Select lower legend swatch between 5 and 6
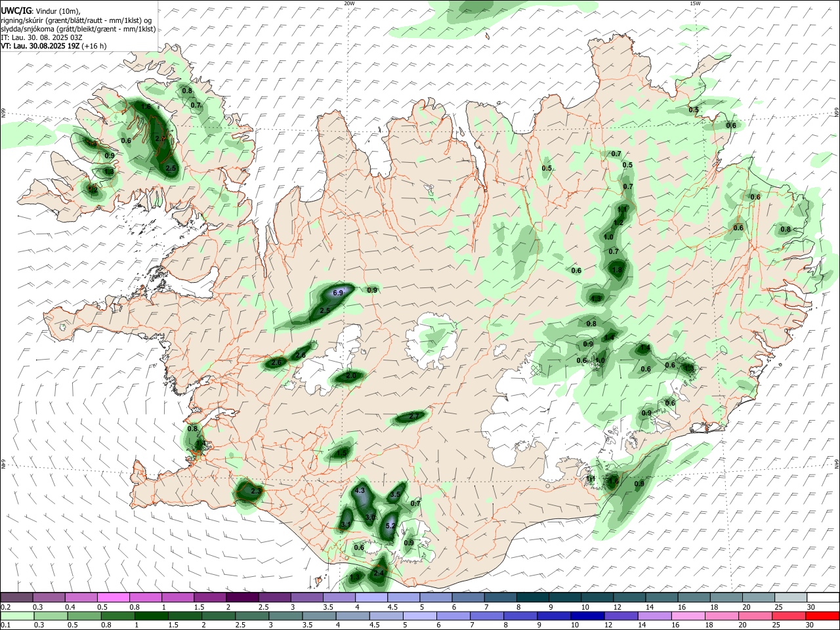The image size is (840, 630). [x=420, y=616]
